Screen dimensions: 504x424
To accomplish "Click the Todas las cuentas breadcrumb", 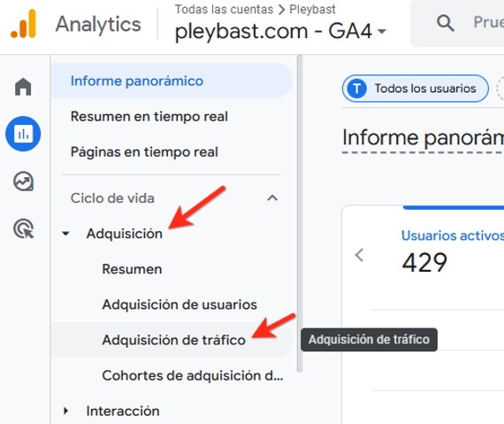I will pos(224,10).
